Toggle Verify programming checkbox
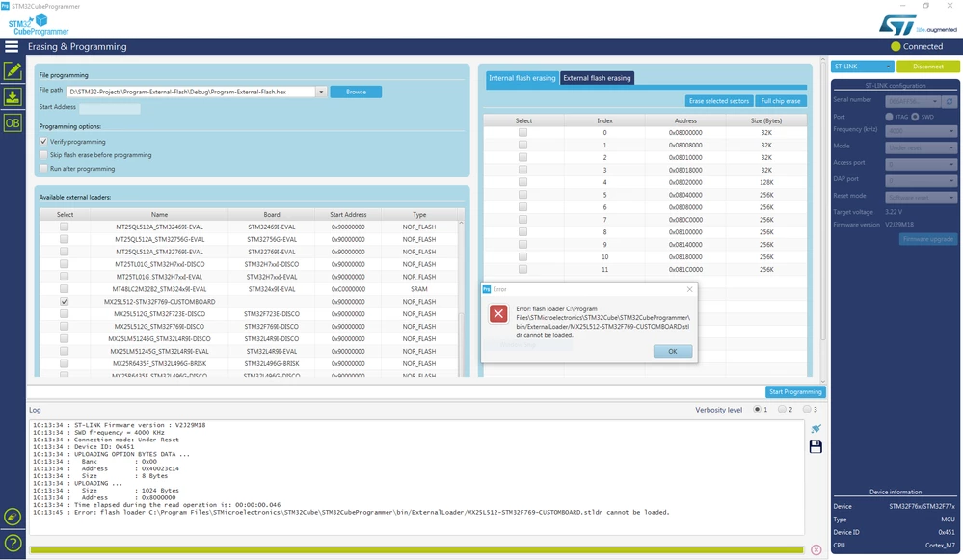 tap(43, 142)
